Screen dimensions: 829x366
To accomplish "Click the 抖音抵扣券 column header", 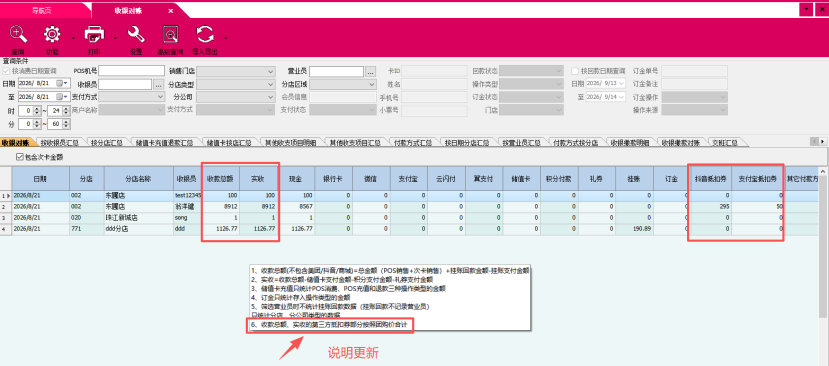I will pyautogui.click(x=710, y=179).
